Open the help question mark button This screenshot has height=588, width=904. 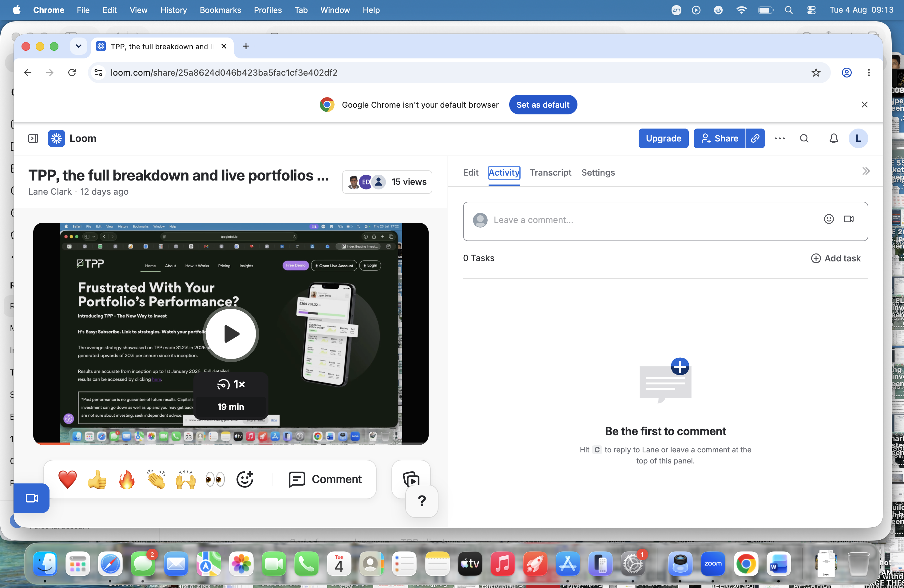coord(422,501)
